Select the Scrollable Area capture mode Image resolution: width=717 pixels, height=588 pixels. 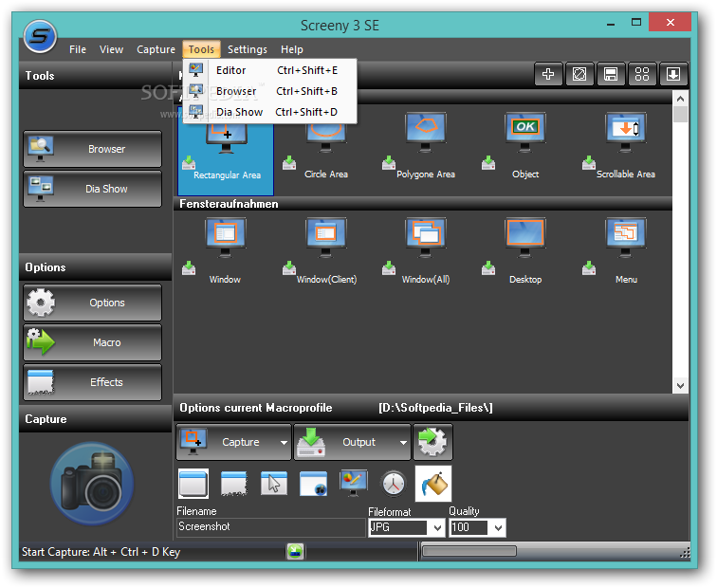tap(625, 151)
